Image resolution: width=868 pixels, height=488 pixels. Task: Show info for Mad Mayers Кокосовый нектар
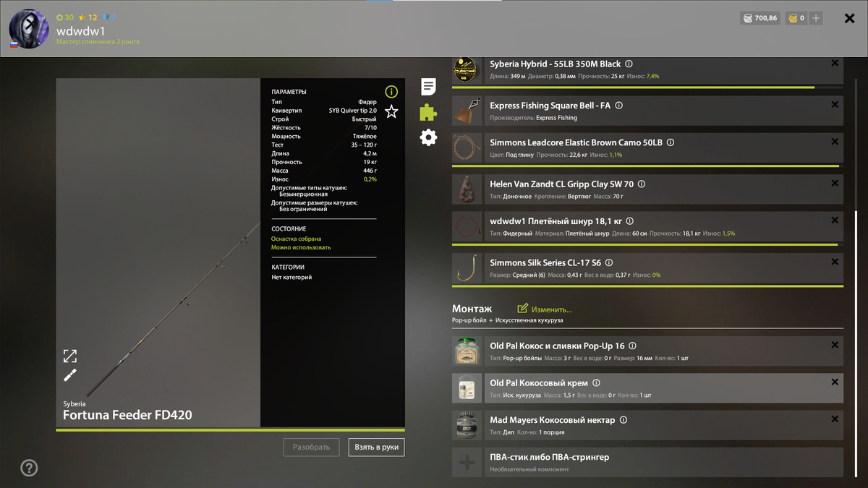(624, 419)
